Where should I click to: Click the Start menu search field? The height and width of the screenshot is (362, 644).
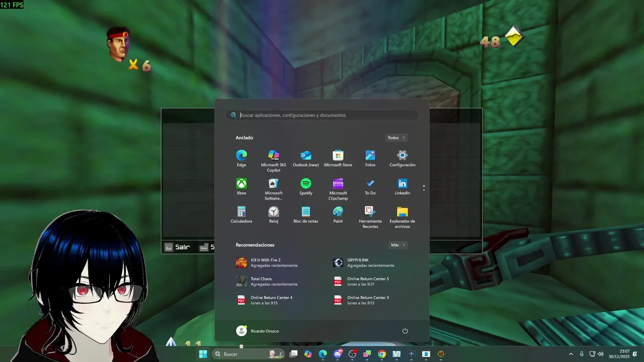(322, 115)
